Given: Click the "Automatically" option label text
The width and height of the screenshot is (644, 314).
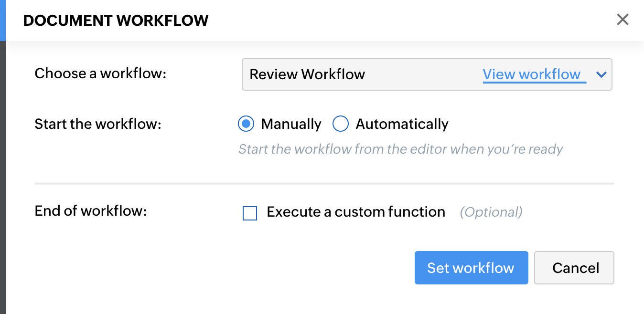Looking at the screenshot, I should click(x=402, y=124).
